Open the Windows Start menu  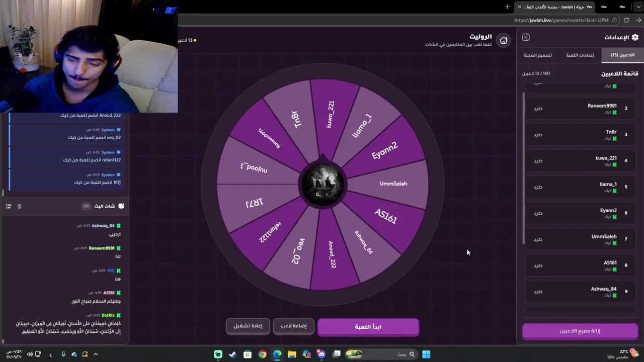[x=426, y=354]
